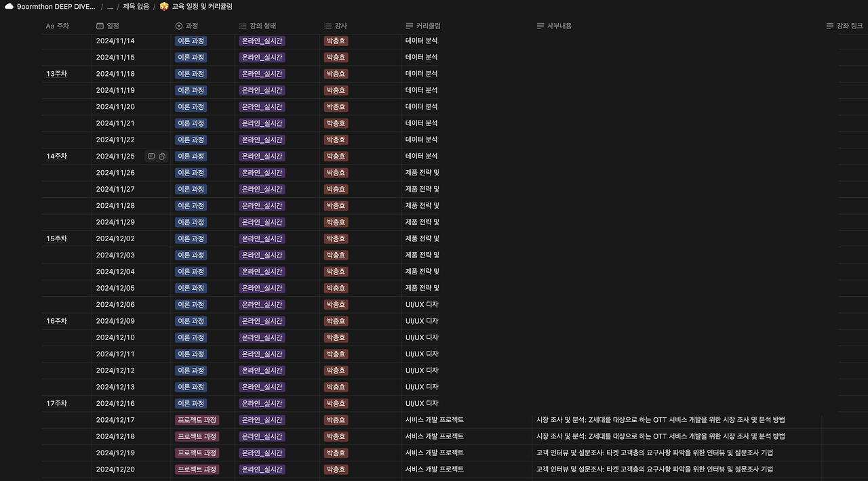
Task: Click the copy icon in the 2024/11/25 row
Action: click(163, 156)
